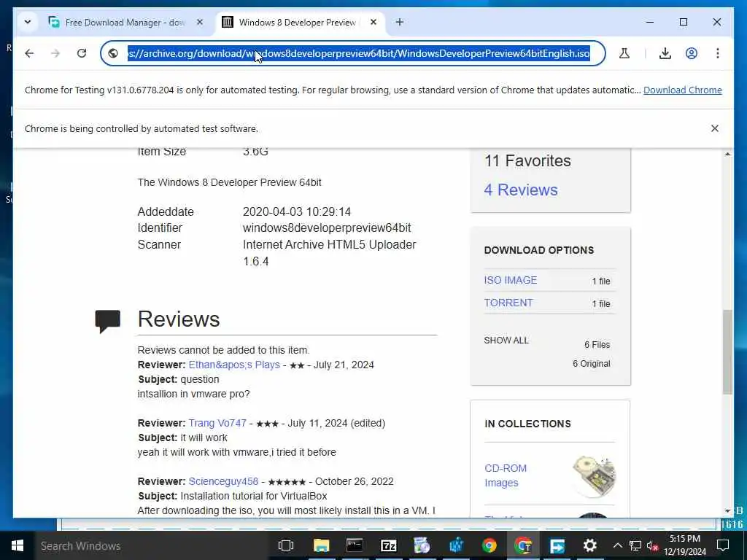Click the Addeddate value 2020-04-03 10:29:14
The image size is (747, 560).
(297, 211)
